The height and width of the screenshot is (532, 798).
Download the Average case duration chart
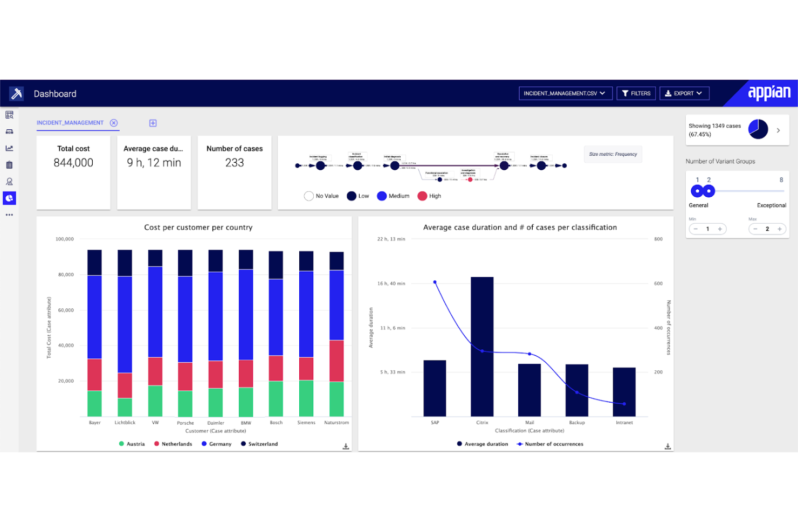click(x=668, y=446)
